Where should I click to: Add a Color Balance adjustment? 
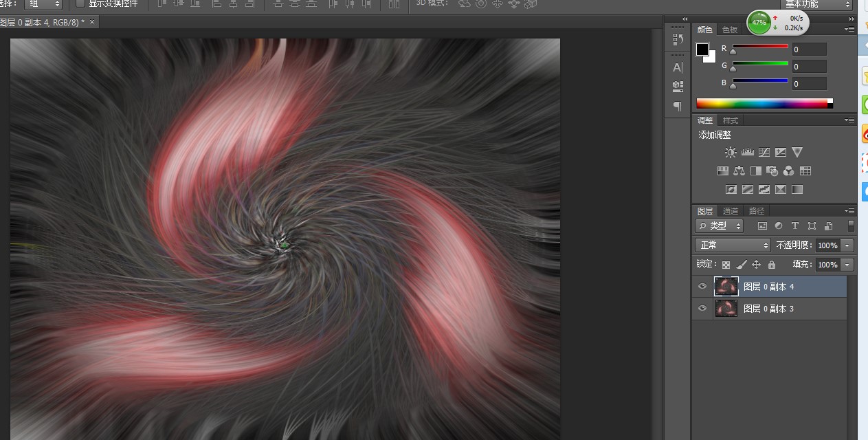pos(739,171)
